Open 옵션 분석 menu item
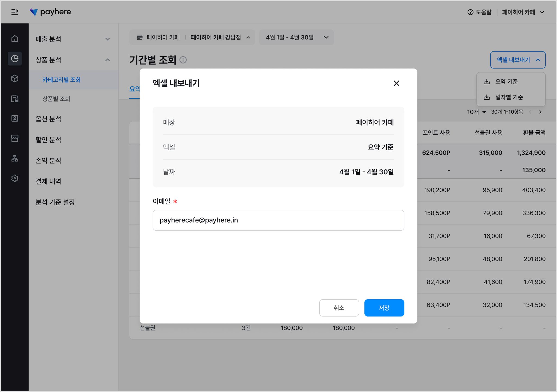The height and width of the screenshot is (392, 557). pos(48,119)
